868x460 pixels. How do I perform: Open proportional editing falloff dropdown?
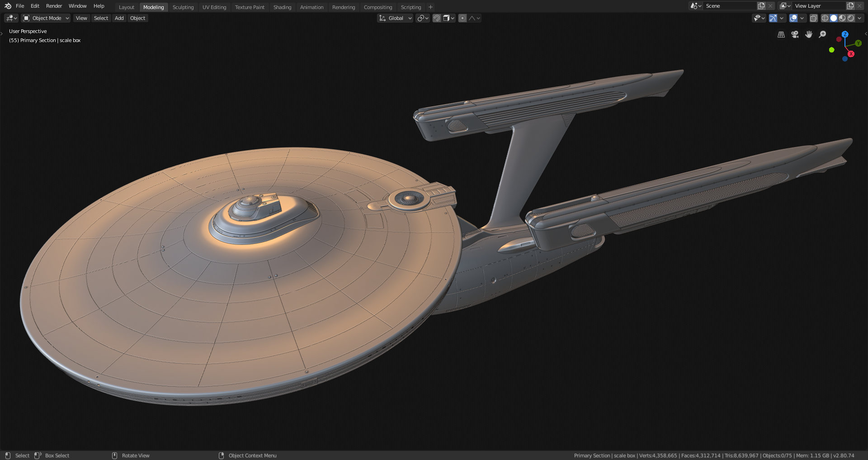[x=474, y=18]
